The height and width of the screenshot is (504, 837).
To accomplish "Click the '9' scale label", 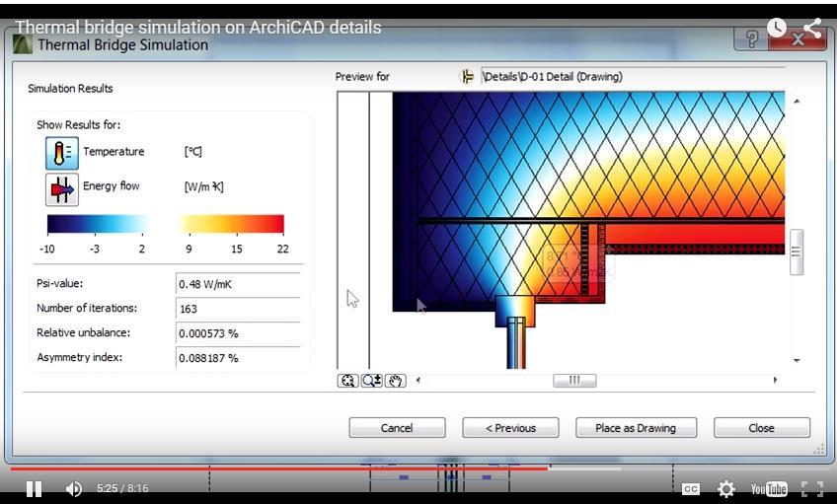I will [x=189, y=250].
